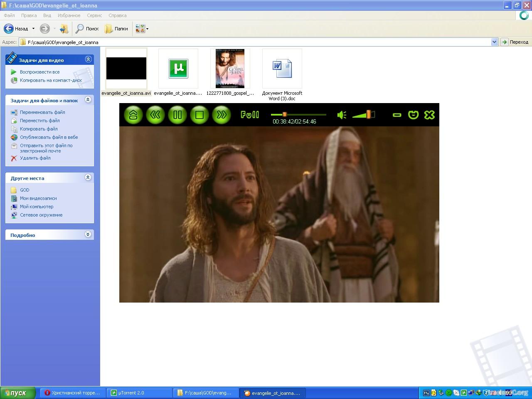Toggle the Папки folders pane button
The image size is (532, 399).
point(117,29)
